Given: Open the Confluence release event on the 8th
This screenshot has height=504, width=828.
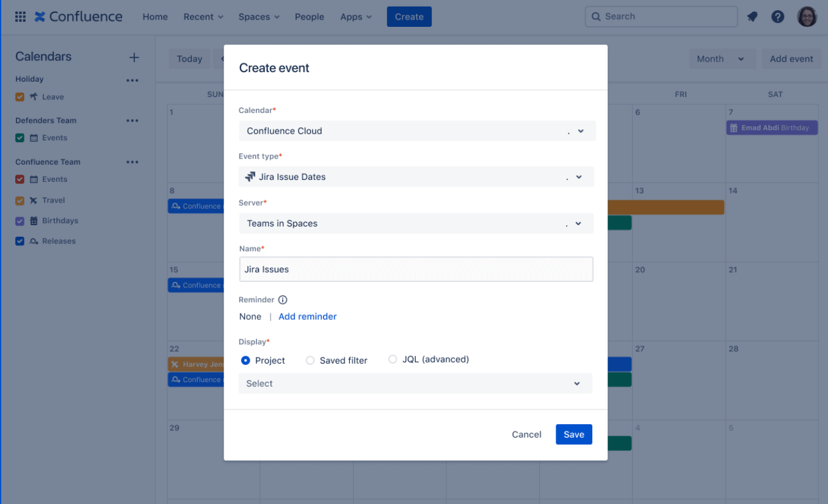Looking at the screenshot, I should [196, 206].
